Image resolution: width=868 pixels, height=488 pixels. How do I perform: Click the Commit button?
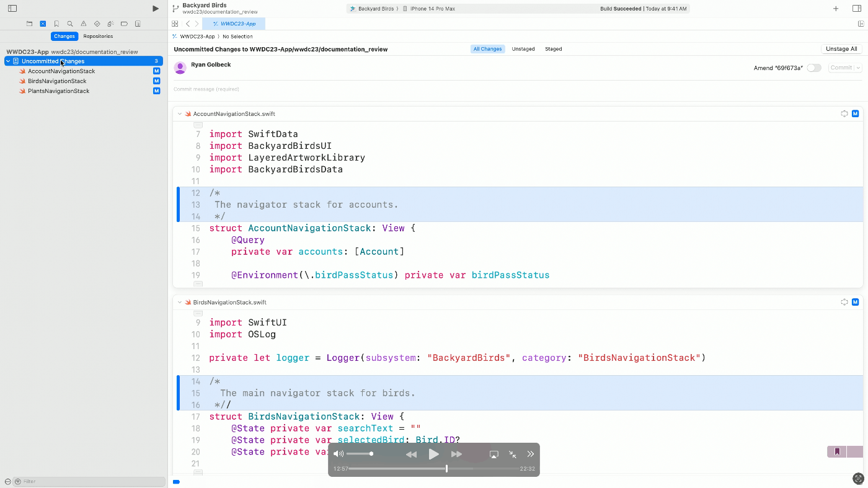(841, 68)
